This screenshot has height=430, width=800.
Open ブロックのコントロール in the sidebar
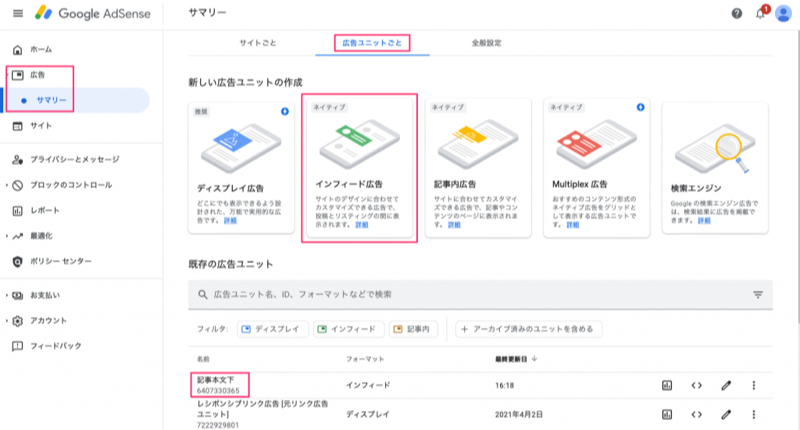[71, 185]
